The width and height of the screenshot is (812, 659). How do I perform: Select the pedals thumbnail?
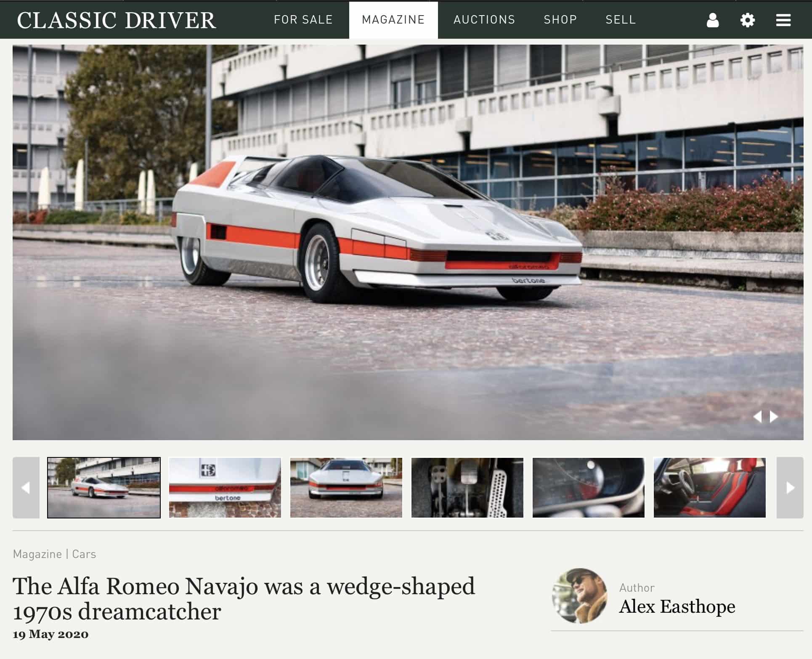point(467,487)
